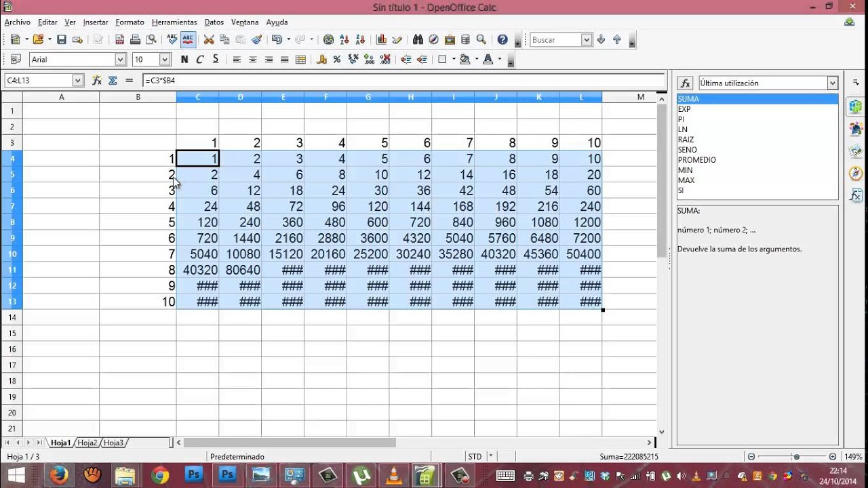Expand the Name Box dropdown (C4:L13)

77,80
